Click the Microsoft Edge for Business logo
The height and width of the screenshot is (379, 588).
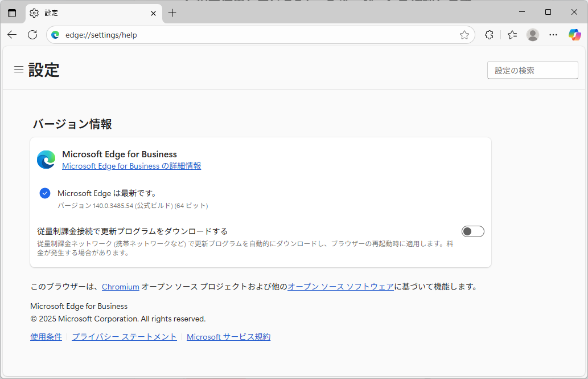coord(46,160)
